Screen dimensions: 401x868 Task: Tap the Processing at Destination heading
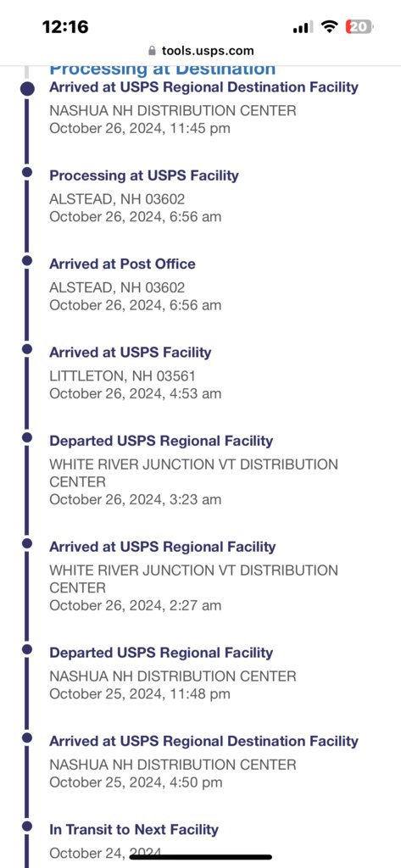point(162,70)
